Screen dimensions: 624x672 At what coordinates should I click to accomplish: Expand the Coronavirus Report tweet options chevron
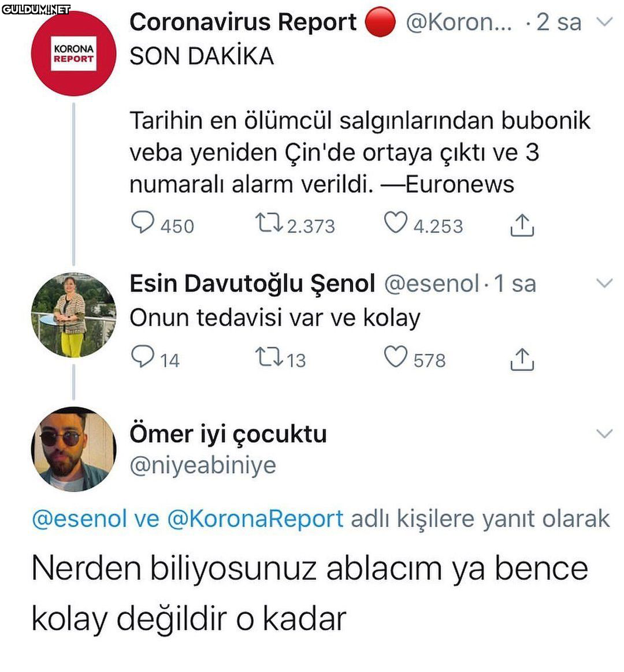pyautogui.click(x=605, y=22)
